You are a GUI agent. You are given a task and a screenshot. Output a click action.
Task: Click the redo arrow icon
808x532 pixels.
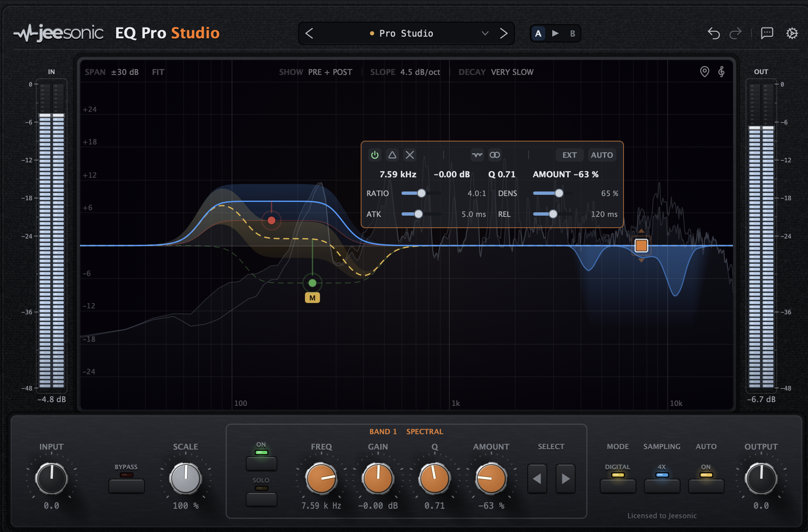tap(736, 33)
